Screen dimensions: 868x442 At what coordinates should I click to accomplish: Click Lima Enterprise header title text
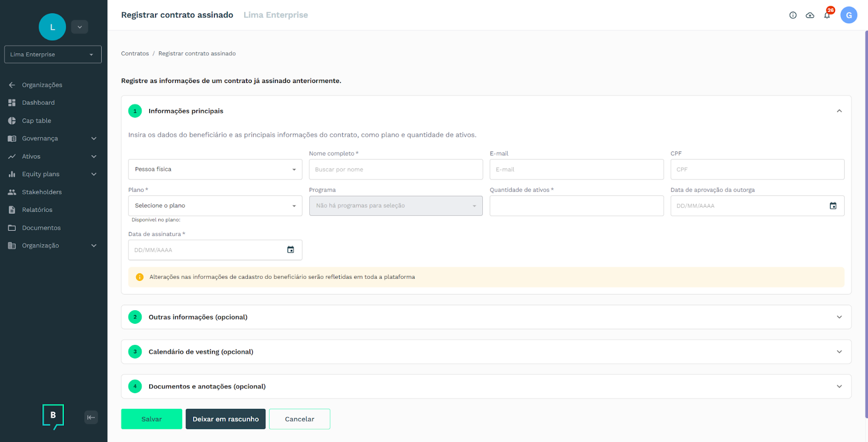(x=276, y=15)
